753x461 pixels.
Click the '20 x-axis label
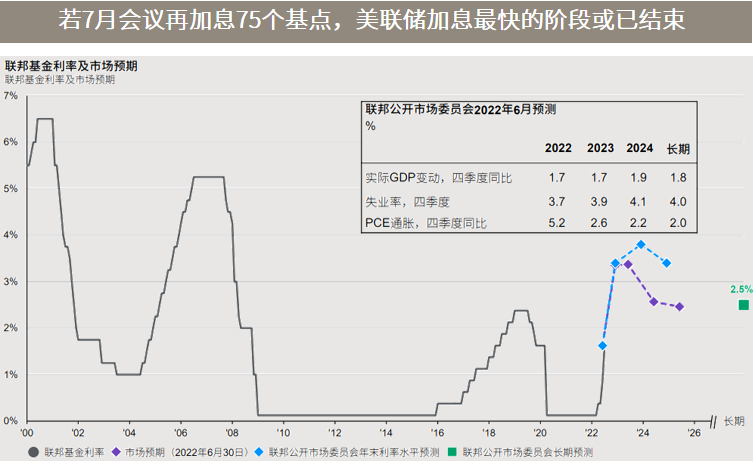[x=540, y=433]
